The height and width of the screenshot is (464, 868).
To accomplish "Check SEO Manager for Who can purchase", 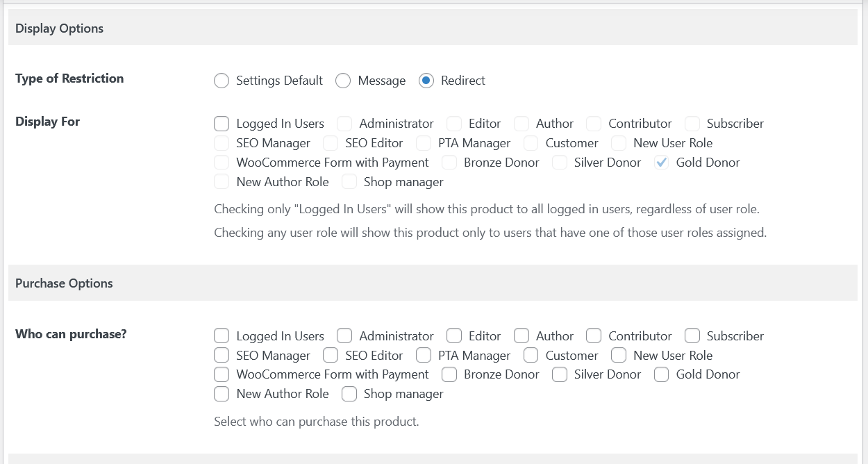I will tap(222, 356).
